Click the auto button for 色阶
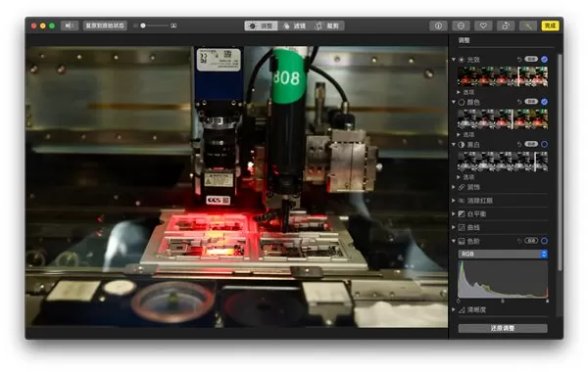Viewport: 588px width, 372px height. (531, 241)
